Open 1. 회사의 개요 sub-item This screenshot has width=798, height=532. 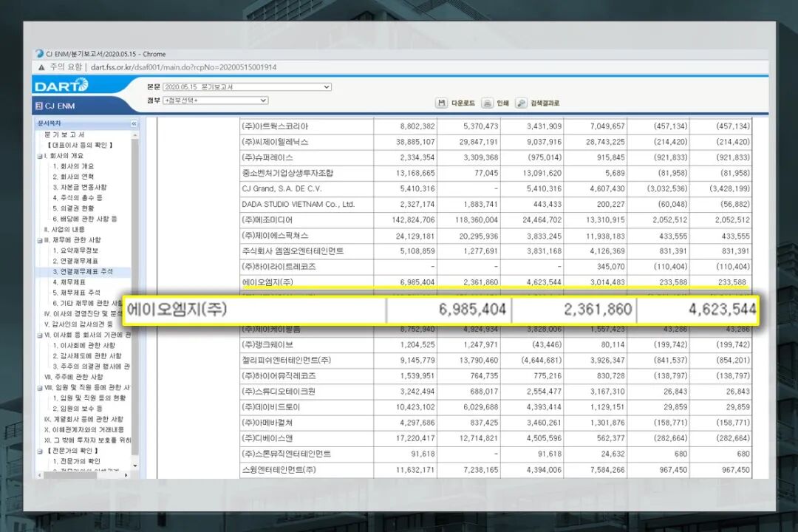[73, 166]
